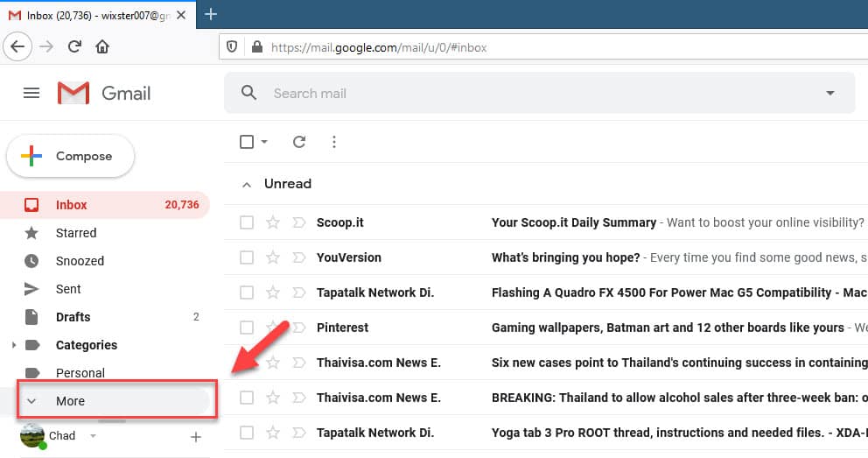
Task: Open a new browser tab with plus icon
Action: click(210, 14)
